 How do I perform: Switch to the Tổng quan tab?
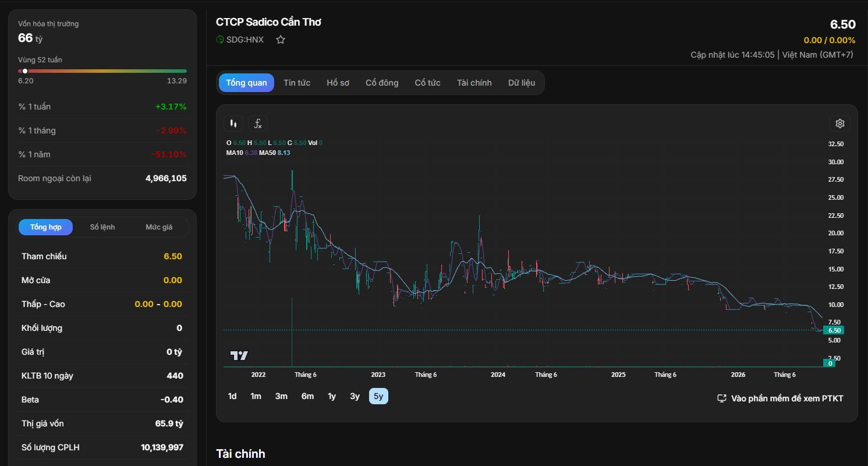(x=246, y=83)
